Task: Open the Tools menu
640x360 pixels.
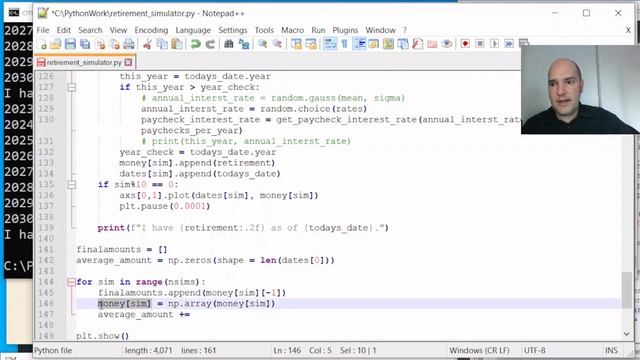Action: point(264,30)
